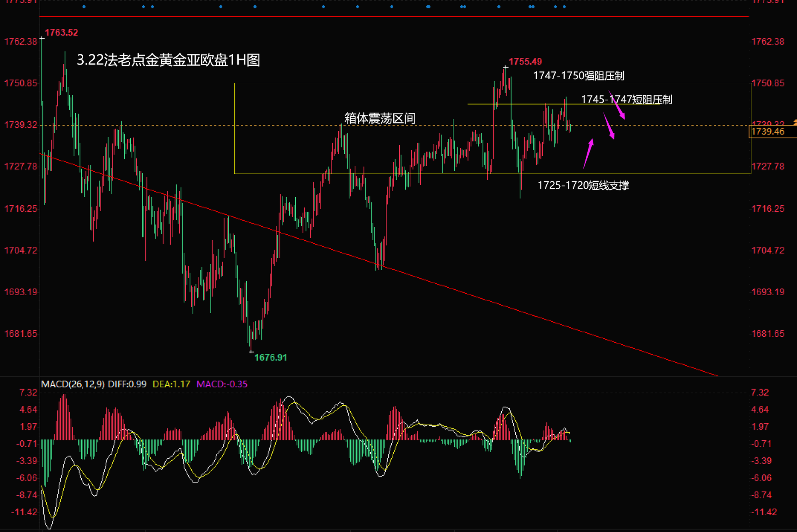Viewport: 797px width, 532px height.
Task: Click the 7.32 value on right MACD axis
Action: click(x=760, y=393)
